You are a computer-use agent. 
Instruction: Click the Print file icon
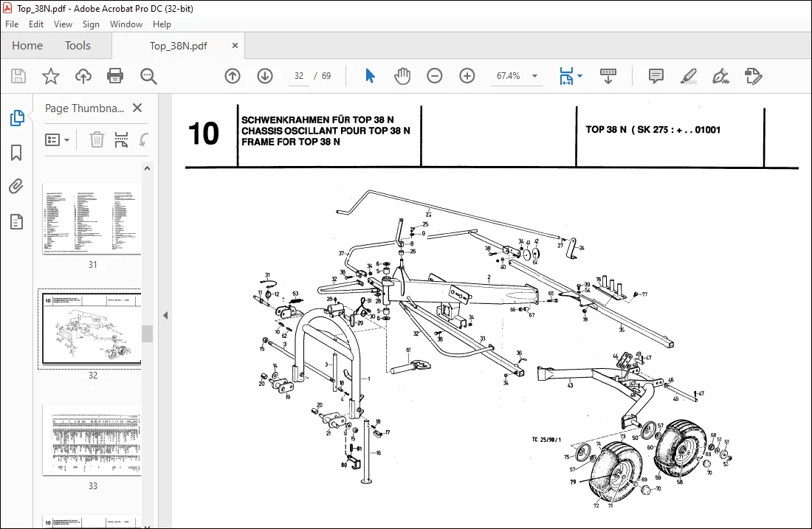[x=115, y=76]
